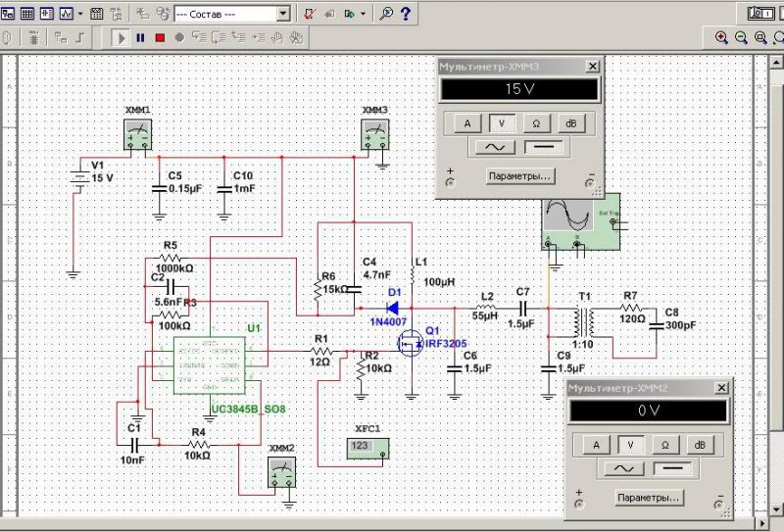This screenshot has width=784, height=532.
Task: Pause the running simulation
Action: (x=141, y=38)
